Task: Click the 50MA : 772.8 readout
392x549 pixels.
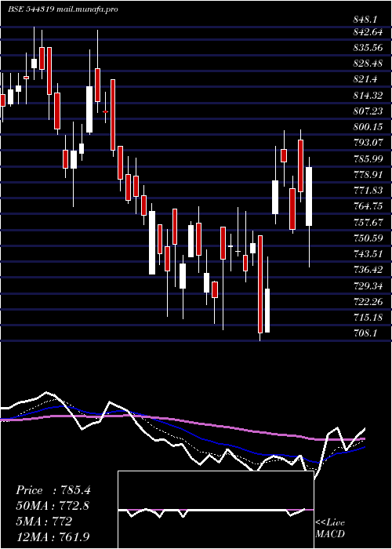Action: pyautogui.click(x=53, y=506)
